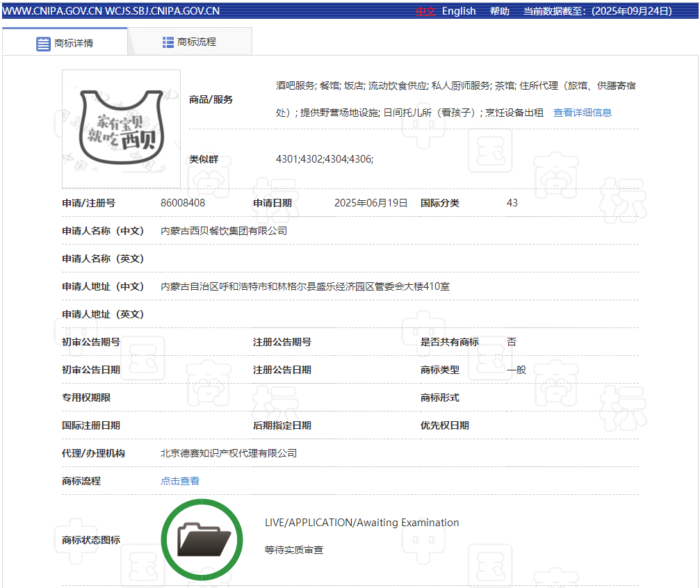This screenshot has height=588, width=700.
Task: Click applicant name 内蒙古西贝餐饮集团有限公司
Action: [x=224, y=231]
